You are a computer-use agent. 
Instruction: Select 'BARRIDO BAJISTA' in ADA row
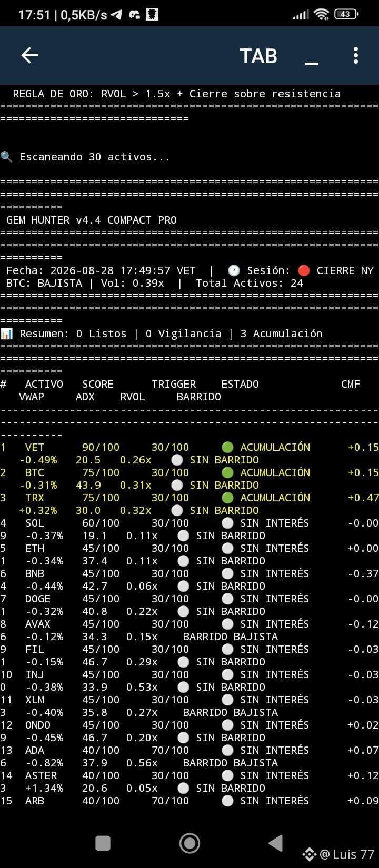click(x=231, y=763)
